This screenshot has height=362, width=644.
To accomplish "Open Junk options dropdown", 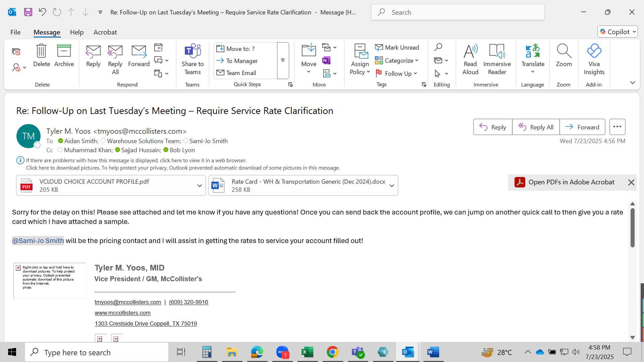I will (19, 67).
